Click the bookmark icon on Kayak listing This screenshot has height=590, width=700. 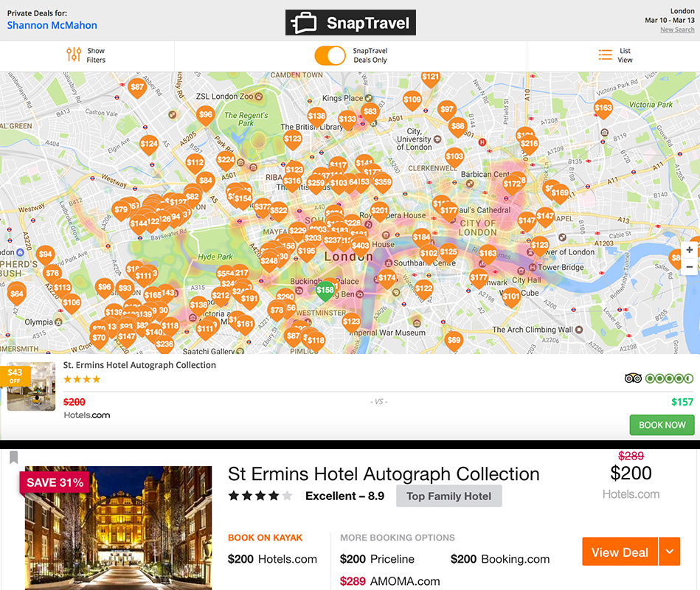[x=14, y=457]
